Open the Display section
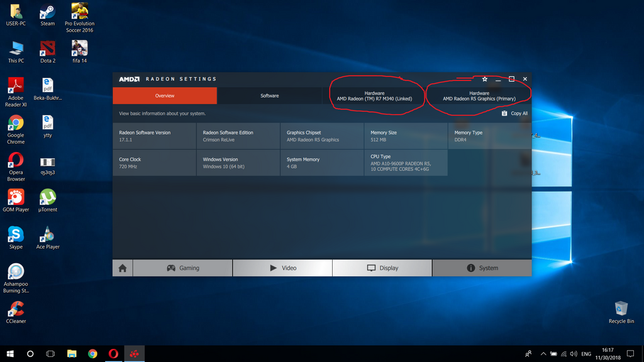 pos(382,268)
